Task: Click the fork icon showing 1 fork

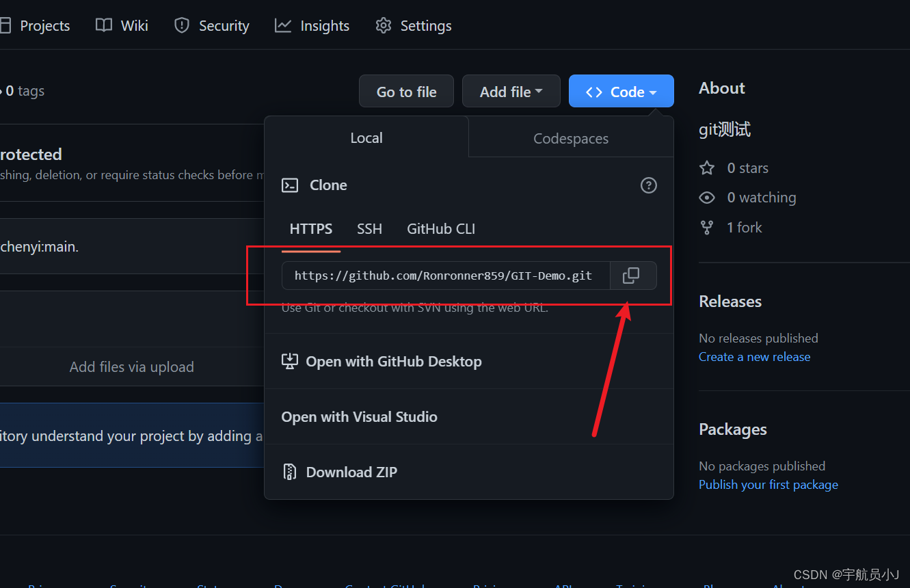Action: [706, 227]
